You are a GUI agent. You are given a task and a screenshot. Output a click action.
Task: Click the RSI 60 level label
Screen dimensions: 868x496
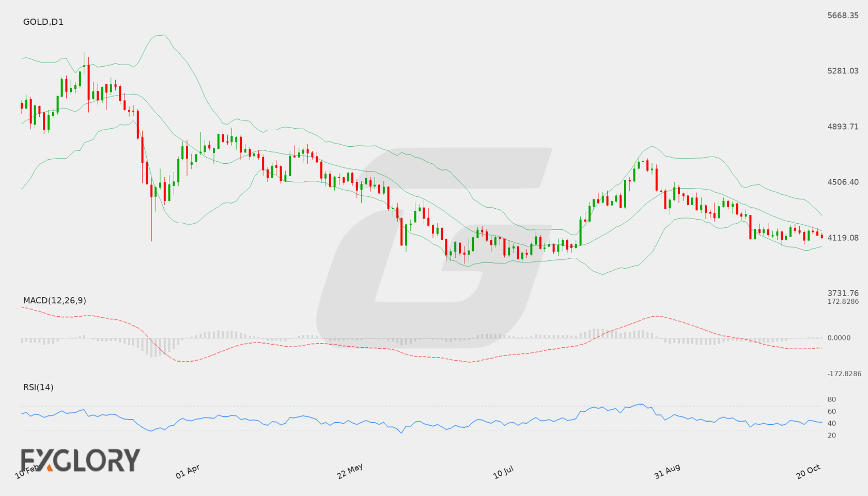[832, 411]
